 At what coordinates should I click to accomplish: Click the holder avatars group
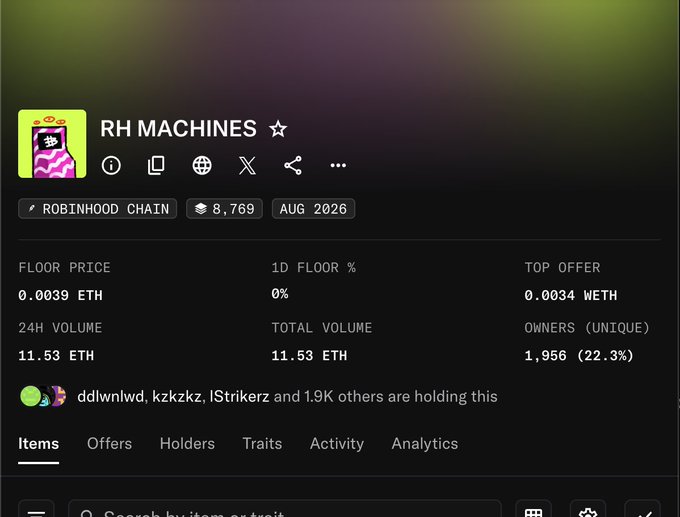coord(43,396)
